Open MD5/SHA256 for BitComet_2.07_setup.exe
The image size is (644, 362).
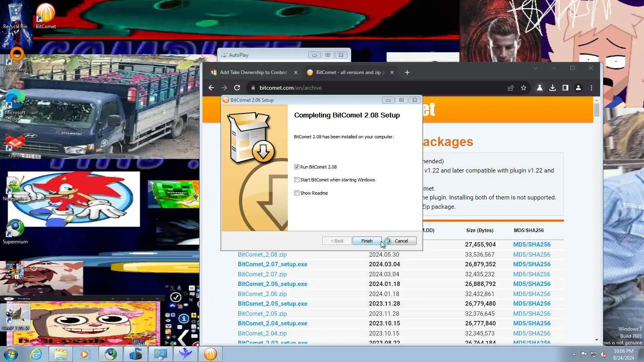(532, 264)
